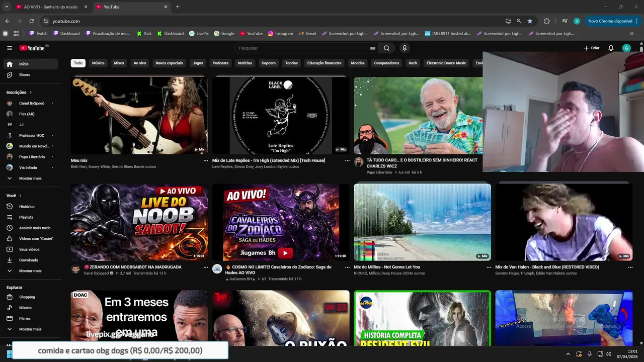
Task: Open the Live do Noob Saibot thumbnail
Action: (139, 222)
